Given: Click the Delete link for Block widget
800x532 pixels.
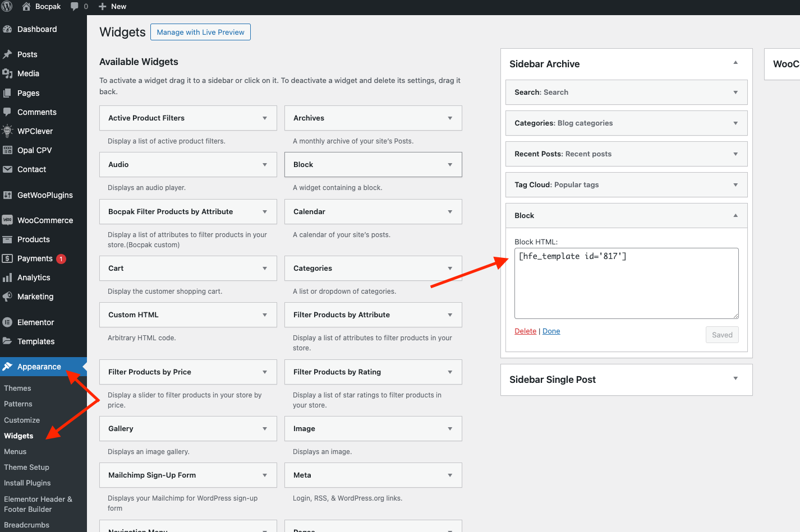Looking at the screenshot, I should click(525, 331).
